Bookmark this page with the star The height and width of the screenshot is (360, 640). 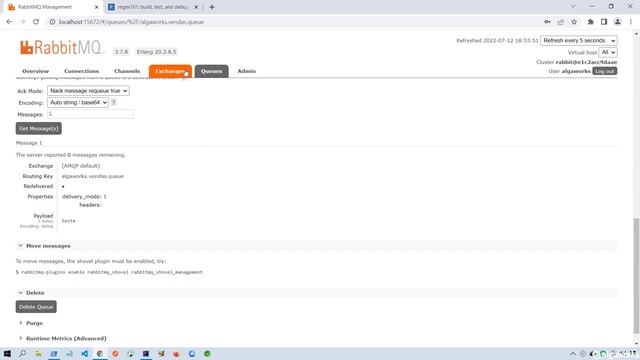tap(574, 22)
